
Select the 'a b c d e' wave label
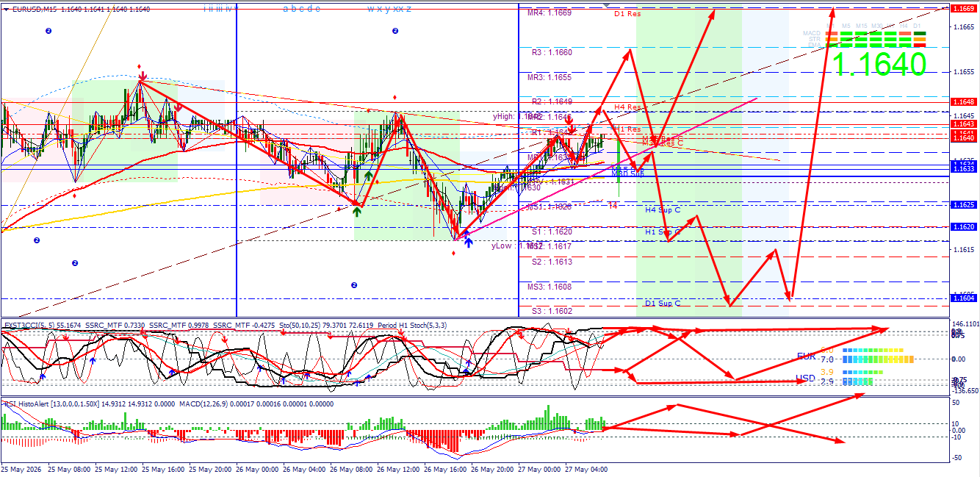pyautogui.click(x=301, y=9)
